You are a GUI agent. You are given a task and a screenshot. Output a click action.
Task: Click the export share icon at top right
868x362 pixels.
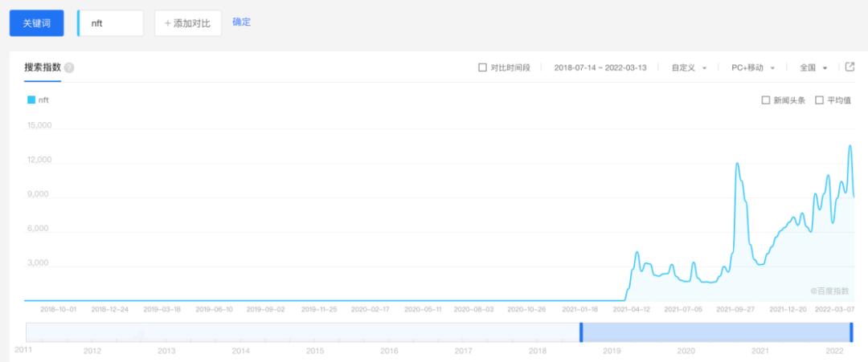coord(850,67)
